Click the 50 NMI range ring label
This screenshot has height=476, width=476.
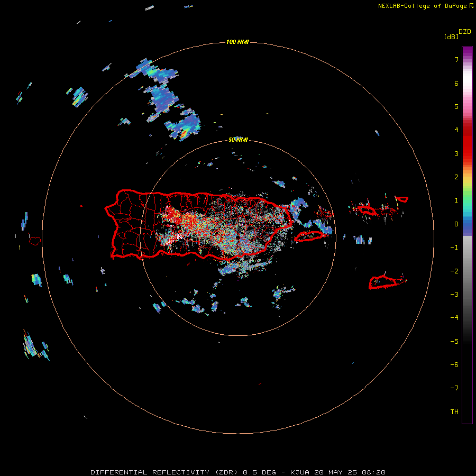(x=238, y=140)
